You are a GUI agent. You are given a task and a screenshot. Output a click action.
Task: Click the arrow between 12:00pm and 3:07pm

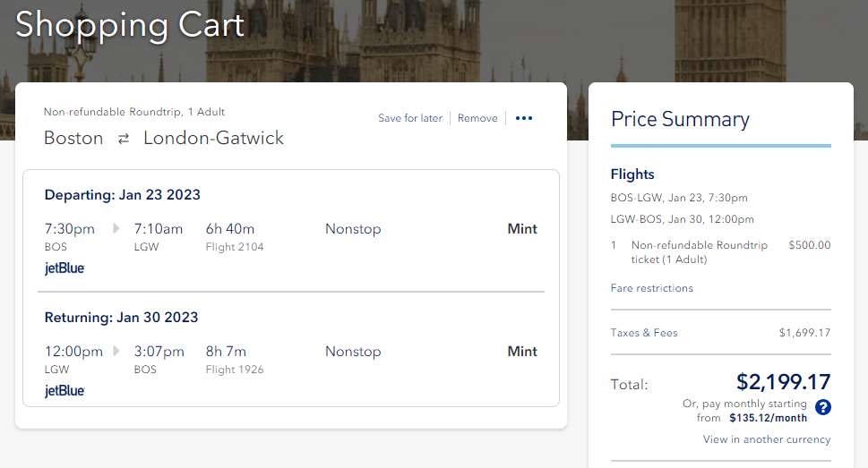[x=116, y=352]
